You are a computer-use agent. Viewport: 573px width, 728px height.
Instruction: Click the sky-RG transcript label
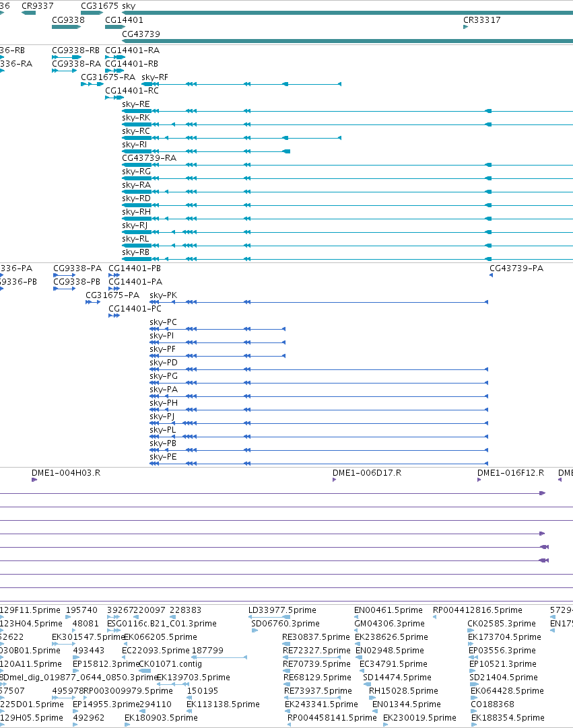(x=136, y=172)
